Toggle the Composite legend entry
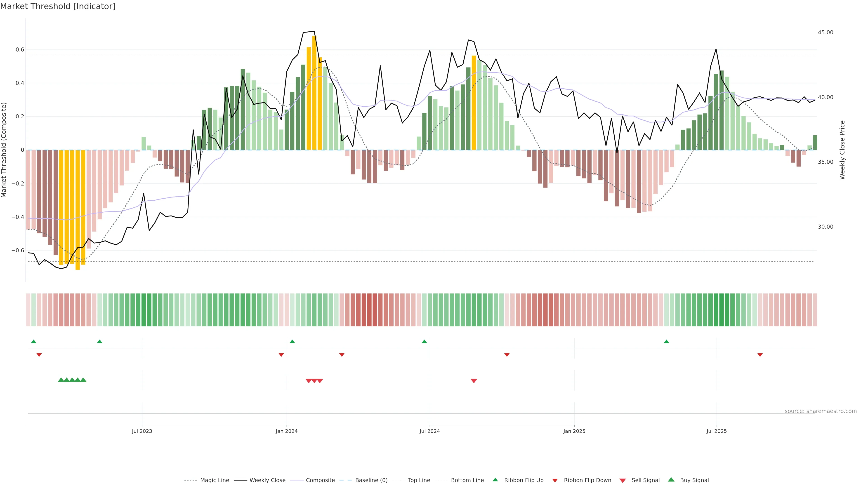 [320, 480]
